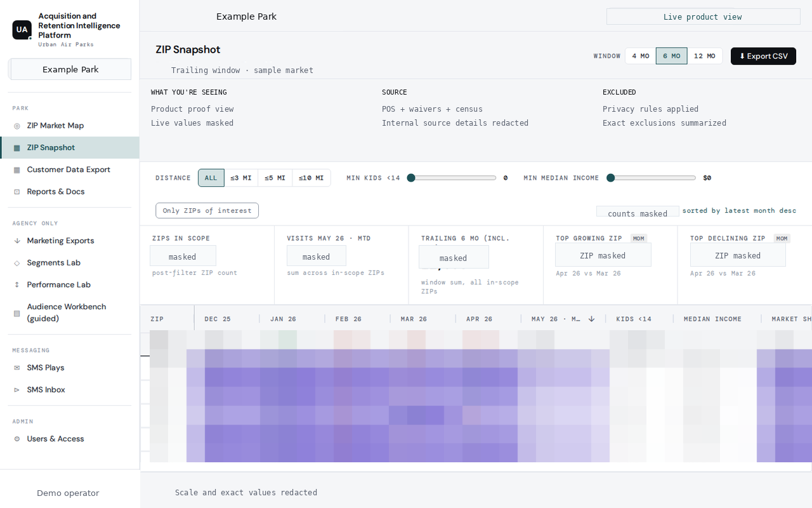
Task: Open ZIP Market Map icon in sidebar
Action: click(17, 126)
